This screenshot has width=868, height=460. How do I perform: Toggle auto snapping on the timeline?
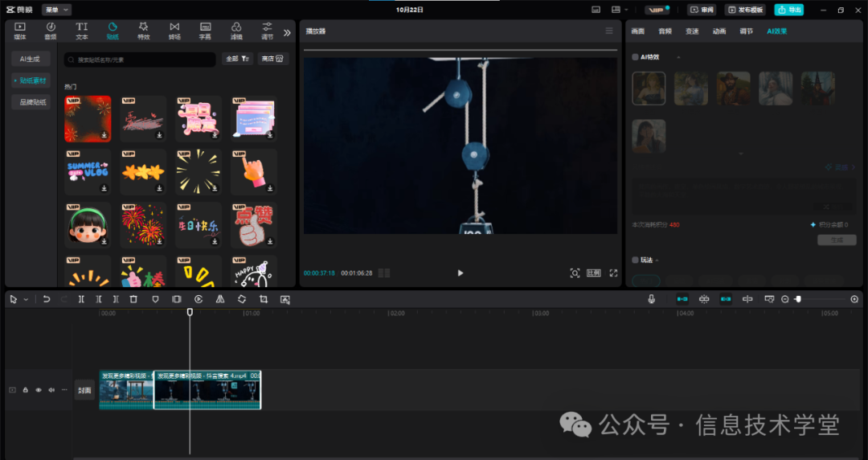[704, 299]
